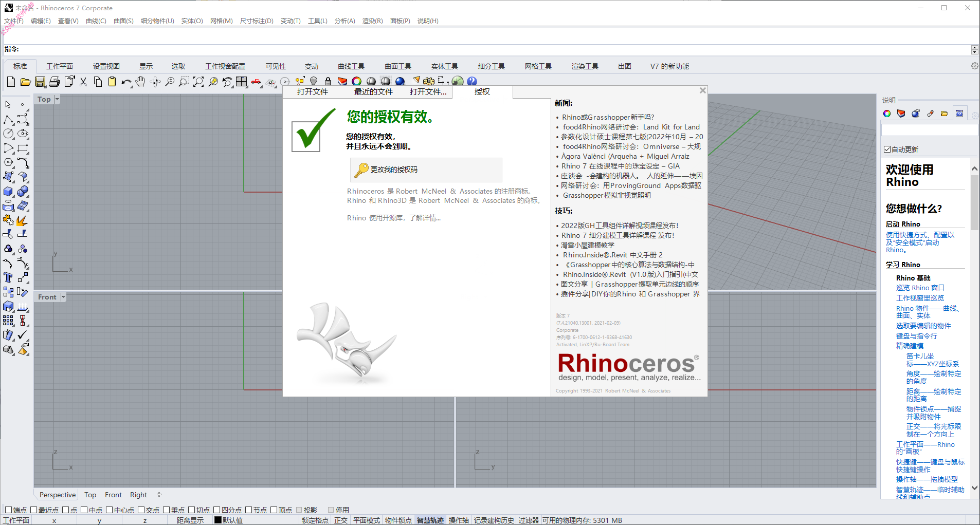Viewport: 980px width, 525px height.
Task: Toggle 停用 osnap checkbox
Action: tap(331, 510)
